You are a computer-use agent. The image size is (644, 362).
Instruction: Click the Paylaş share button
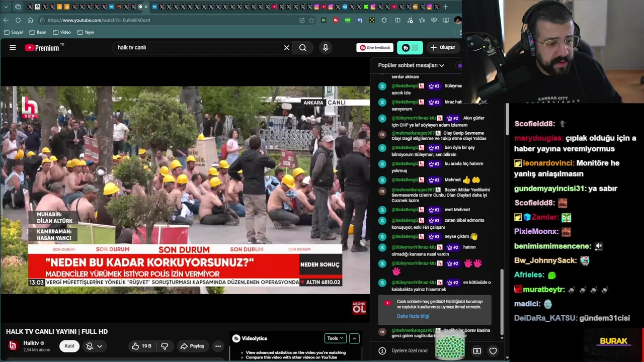tap(192, 346)
